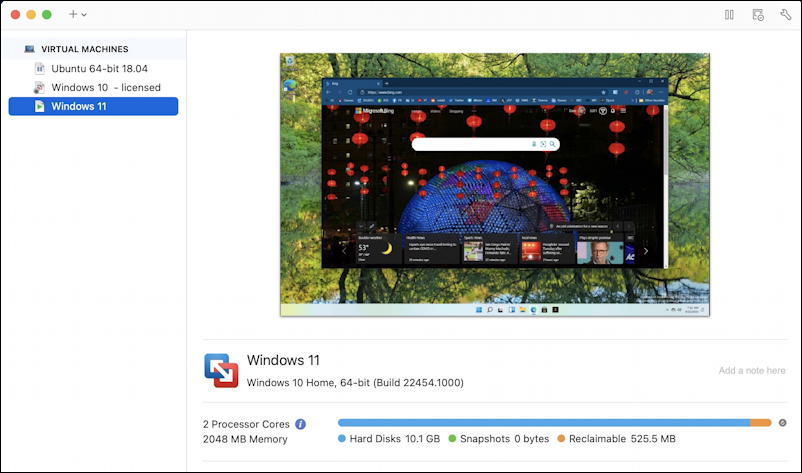This screenshot has width=802, height=473.
Task: Click the Ubuntu 64-bit VM file icon
Action: click(39, 69)
